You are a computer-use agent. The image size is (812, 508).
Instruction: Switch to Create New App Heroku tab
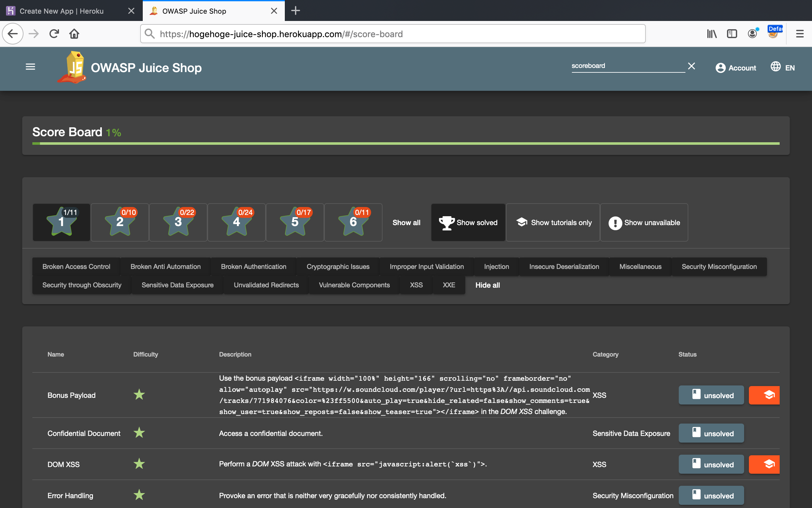coord(71,11)
